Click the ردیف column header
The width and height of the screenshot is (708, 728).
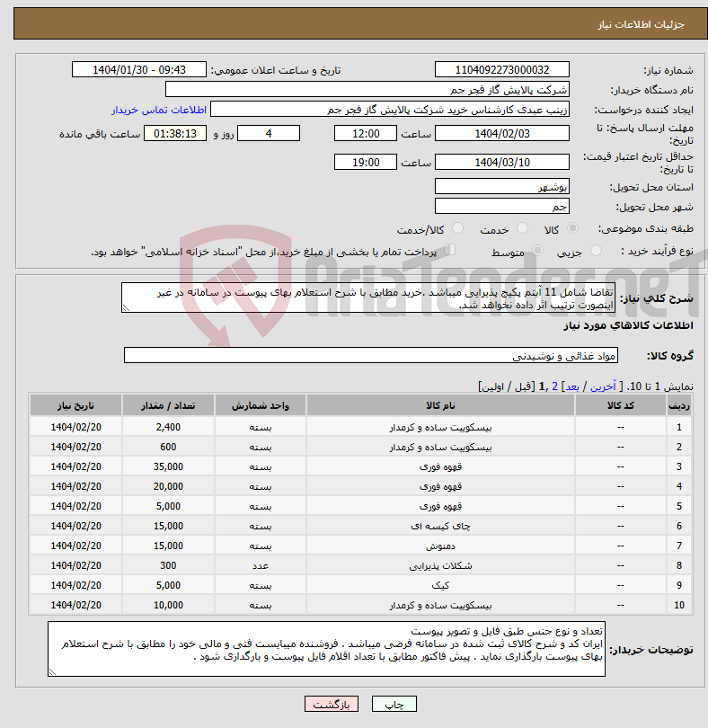tap(678, 405)
